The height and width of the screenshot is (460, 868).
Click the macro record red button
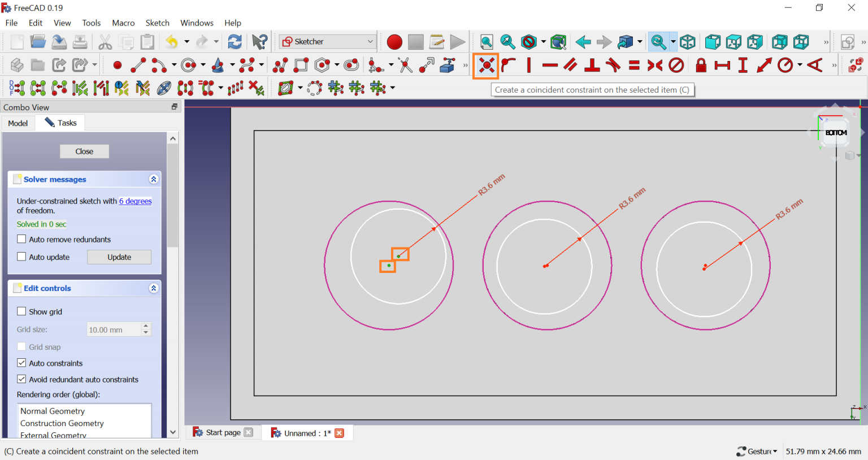click(x=394, y=42)
